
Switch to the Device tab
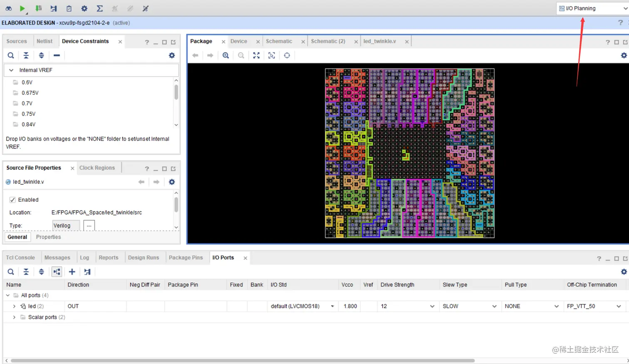239,41
